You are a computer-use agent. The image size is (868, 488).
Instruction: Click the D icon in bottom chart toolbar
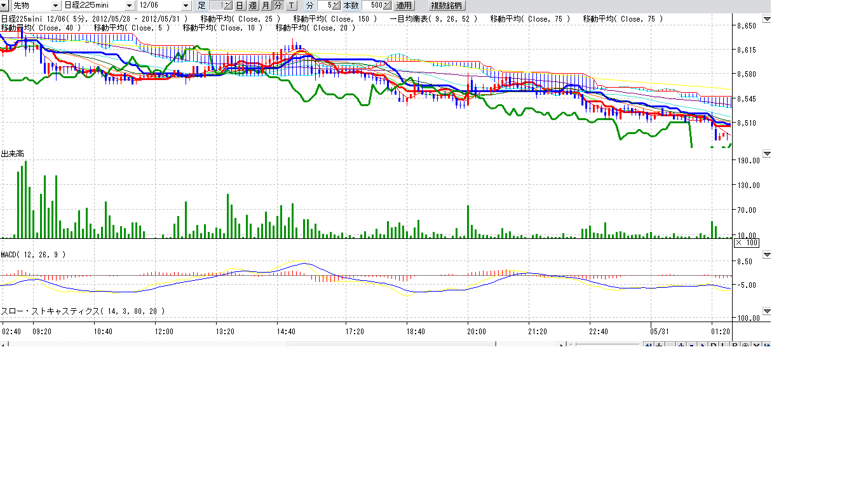click(714, 345)
